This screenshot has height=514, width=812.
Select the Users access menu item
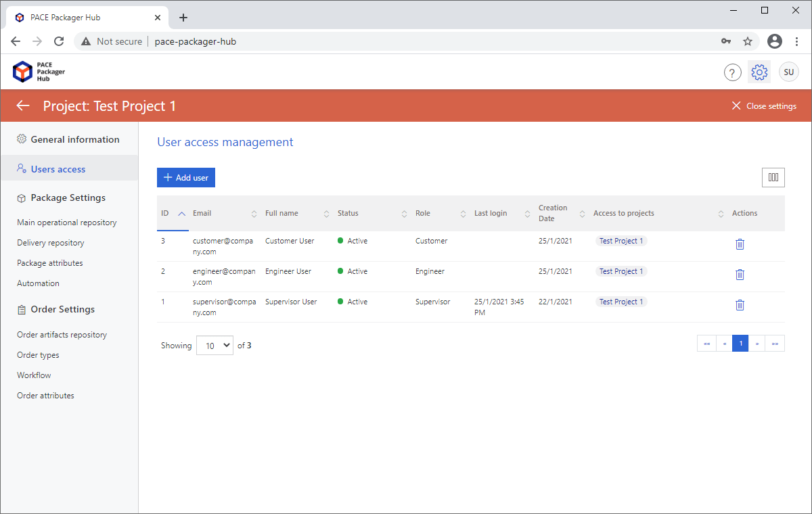[x=68, y=169]
